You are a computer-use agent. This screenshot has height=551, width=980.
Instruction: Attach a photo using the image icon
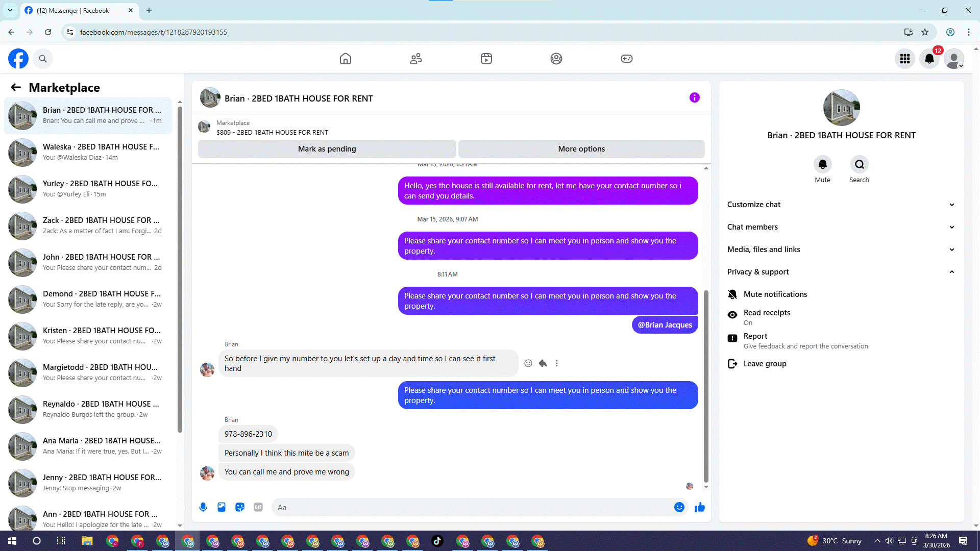(x=222, y=507)
